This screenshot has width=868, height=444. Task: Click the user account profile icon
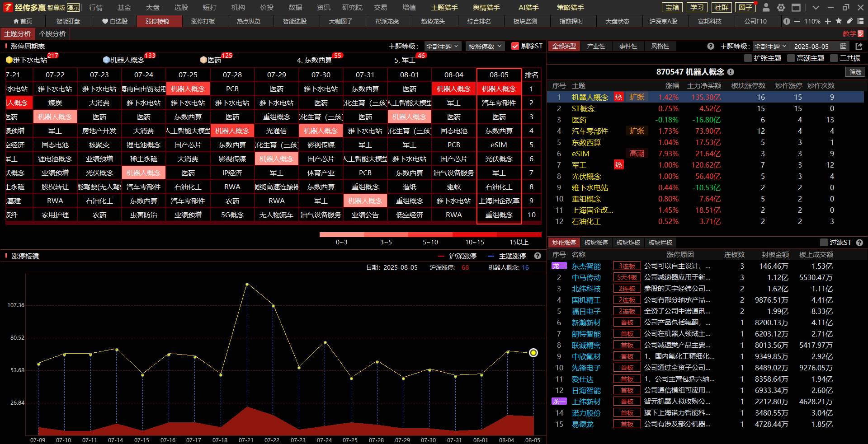[766, 8]
